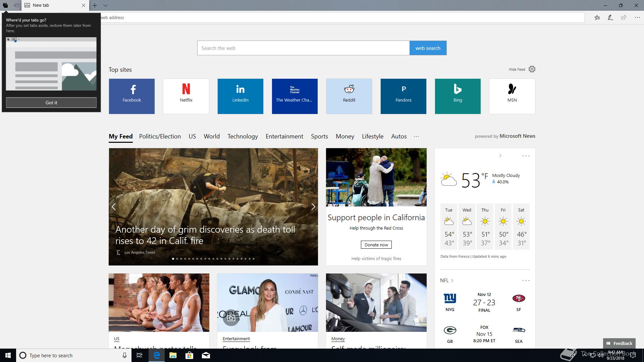Click the Entertainment category label on card

pyautogui.click(x=236, y=339)
